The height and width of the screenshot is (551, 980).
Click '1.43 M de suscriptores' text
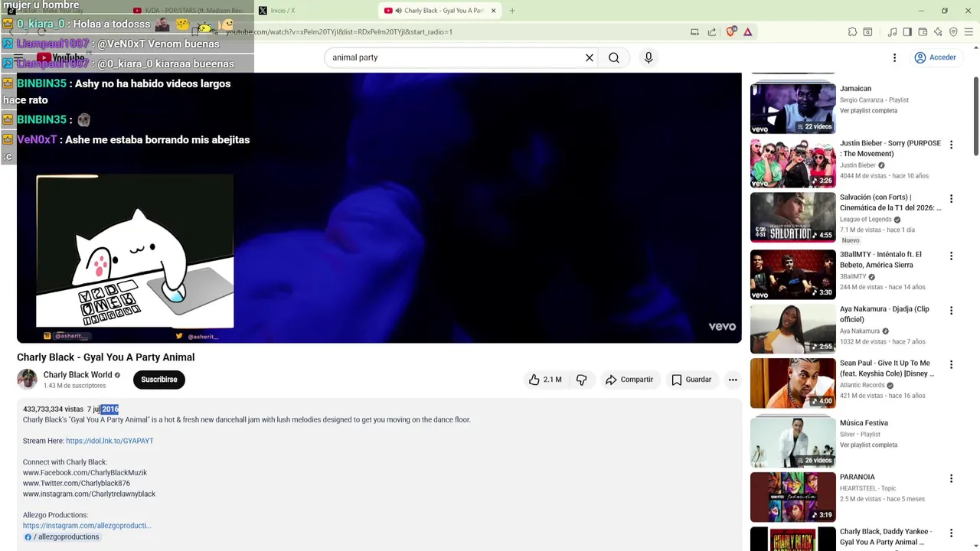click(x=74, y=386)
